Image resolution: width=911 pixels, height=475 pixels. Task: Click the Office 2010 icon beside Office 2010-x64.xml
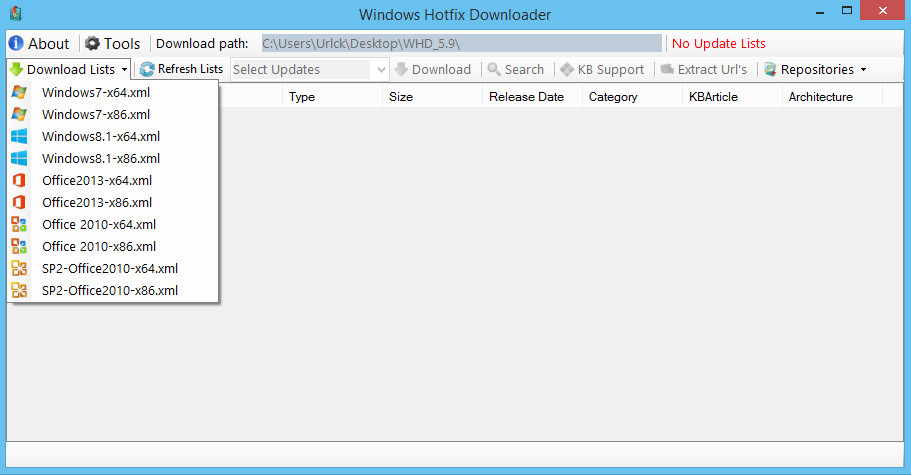[x=19, y=224]
